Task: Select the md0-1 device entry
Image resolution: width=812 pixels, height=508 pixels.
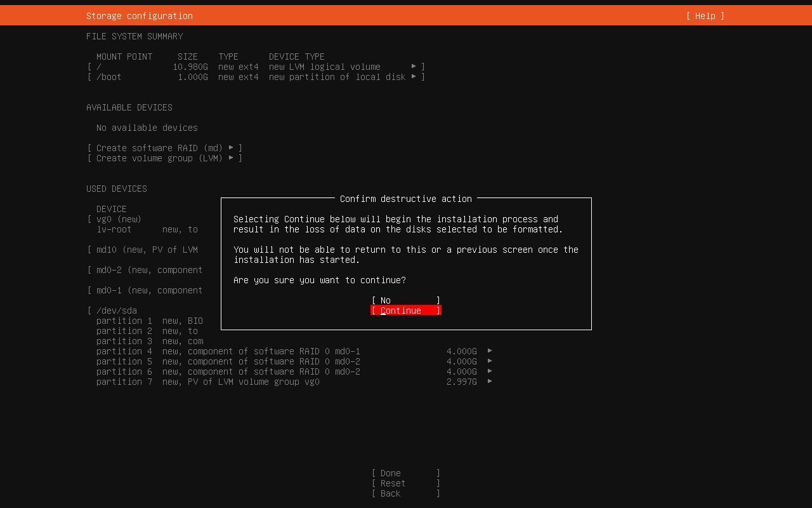Action: [149, 290]
